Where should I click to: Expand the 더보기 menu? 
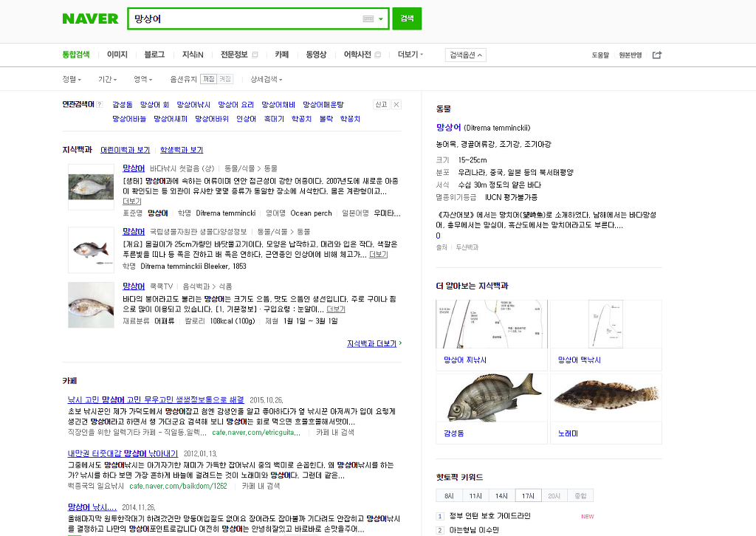pyautogui.click(x=410, y=55)
